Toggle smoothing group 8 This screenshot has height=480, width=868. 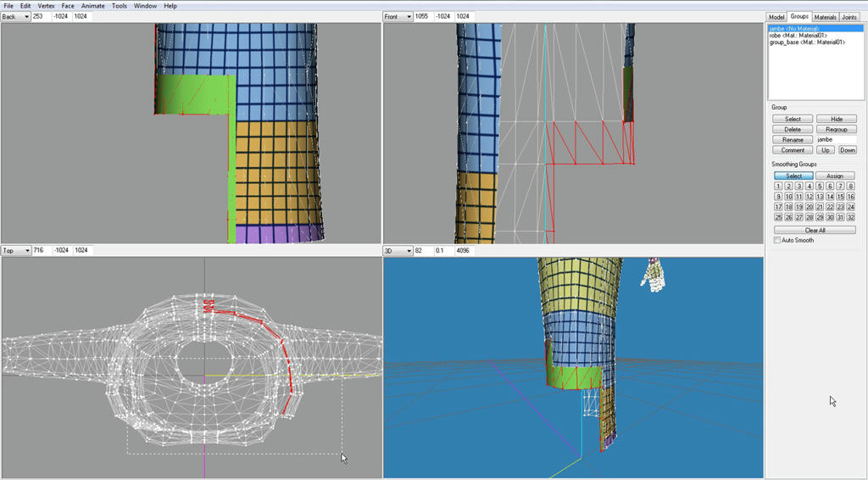851,187
